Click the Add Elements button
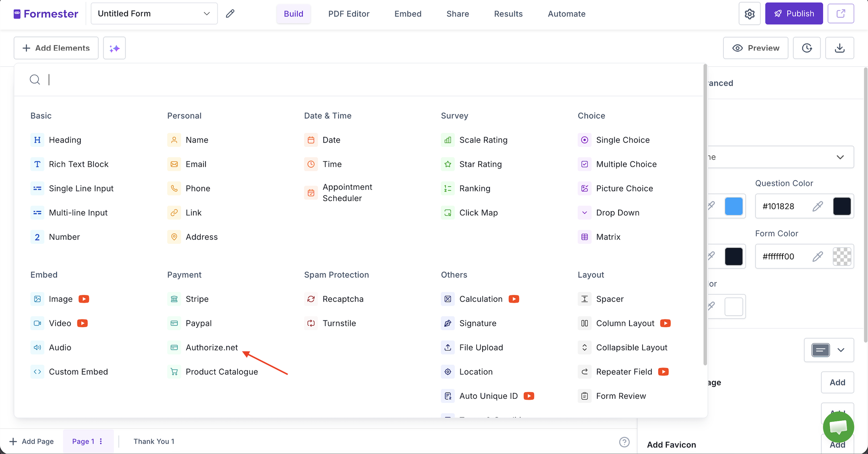The image size is (868, 454). click(x=56, y=48)
